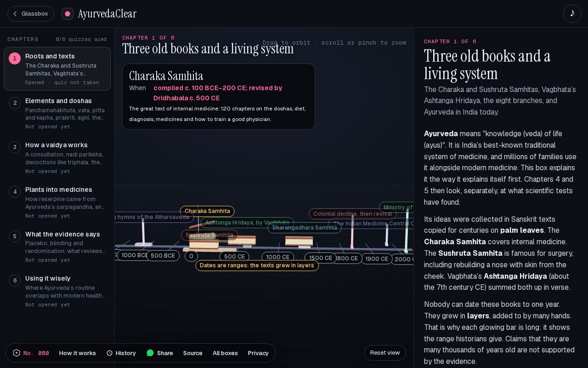Select the Ashtanga Hridaya, by Vagbhata label

pos(247,223)
